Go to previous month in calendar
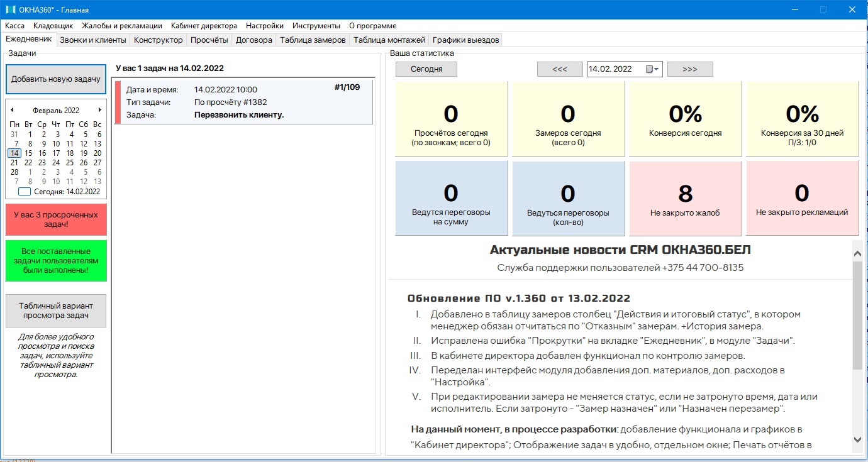This screenshot has width=868, height=462. (12, 110)
